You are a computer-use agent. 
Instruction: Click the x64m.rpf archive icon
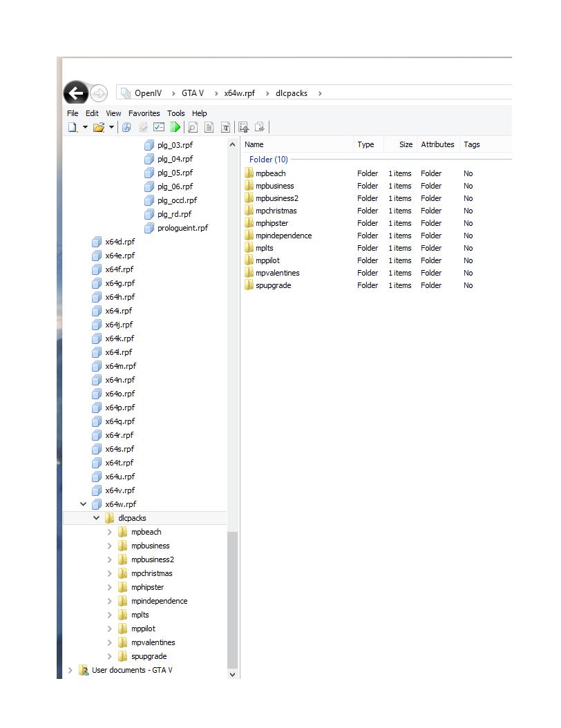pyautogui.click(x=97, y=366)
